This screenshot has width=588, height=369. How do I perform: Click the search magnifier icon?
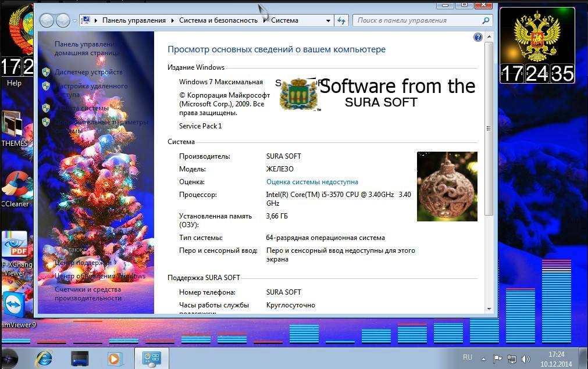[486, 20]
